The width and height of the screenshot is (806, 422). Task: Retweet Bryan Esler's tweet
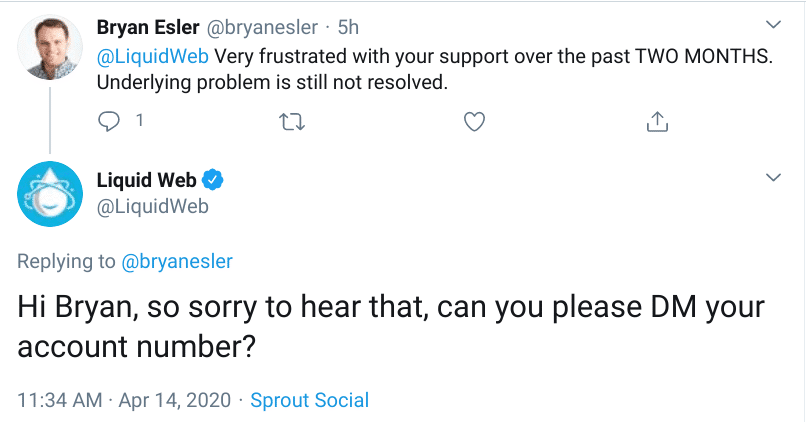coord(292,121)
